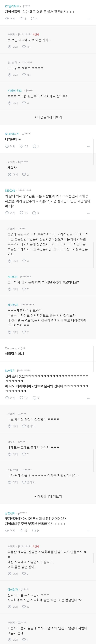Open more options on NEXON 성과급 comment
This screenshot has height=644, width=96.
[88, 213]
